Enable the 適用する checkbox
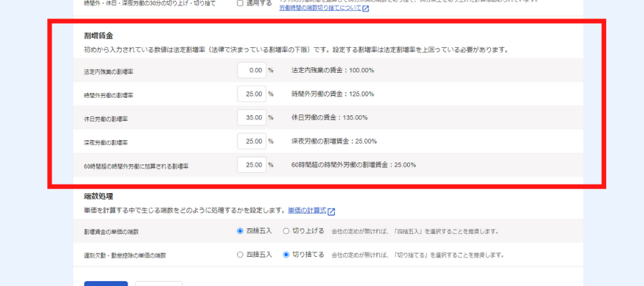 pyautogui.click(x=240, y=3)
